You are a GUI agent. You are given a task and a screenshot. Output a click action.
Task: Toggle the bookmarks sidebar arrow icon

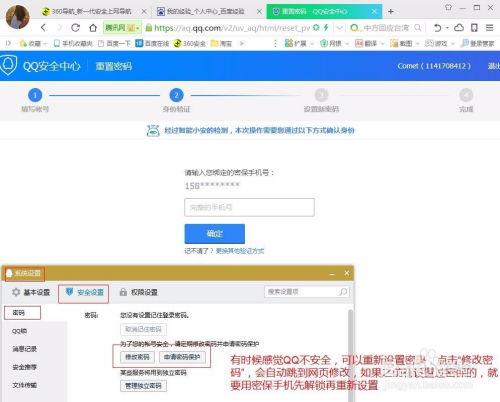[8, 43]
